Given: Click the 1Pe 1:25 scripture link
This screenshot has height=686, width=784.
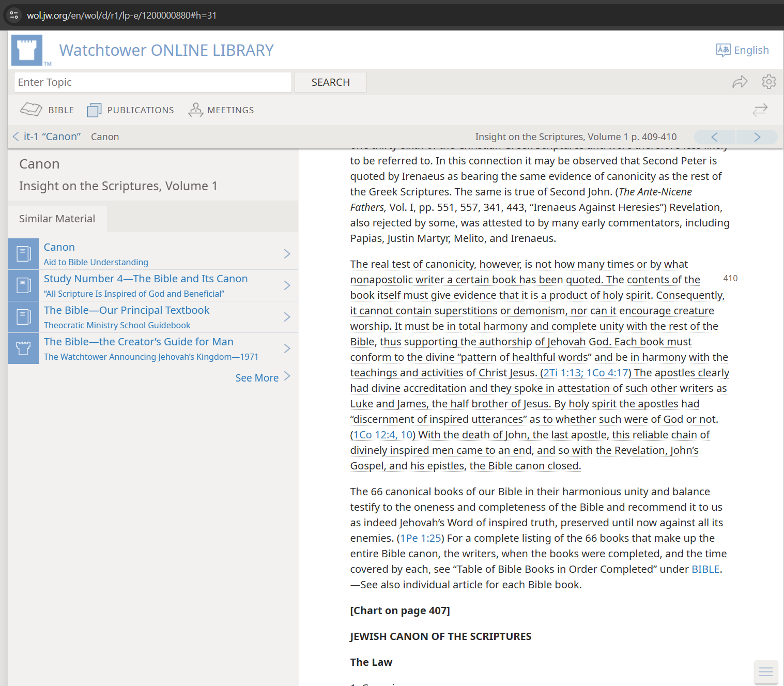Looking at the screenshot, I should pos(421,538).
